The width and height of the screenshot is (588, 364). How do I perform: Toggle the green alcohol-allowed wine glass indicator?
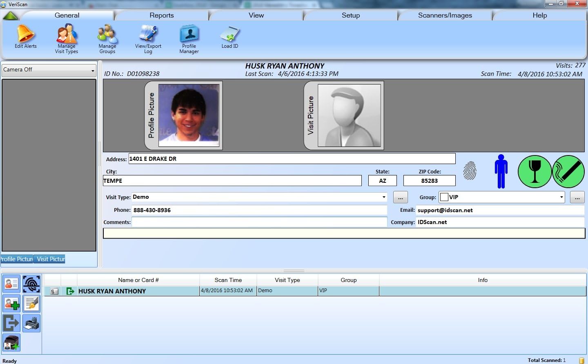pyautogui.click(x=535, y=172)
